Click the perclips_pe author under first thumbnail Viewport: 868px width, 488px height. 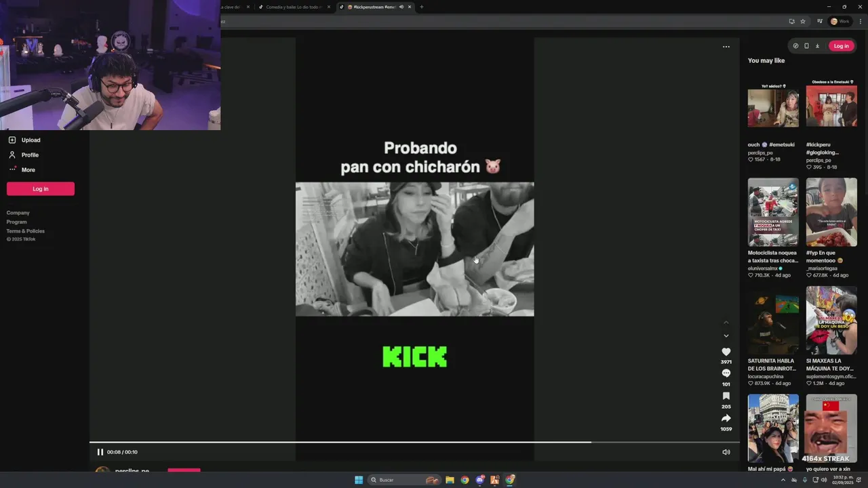pyautogui.click(x=760, y=152)
